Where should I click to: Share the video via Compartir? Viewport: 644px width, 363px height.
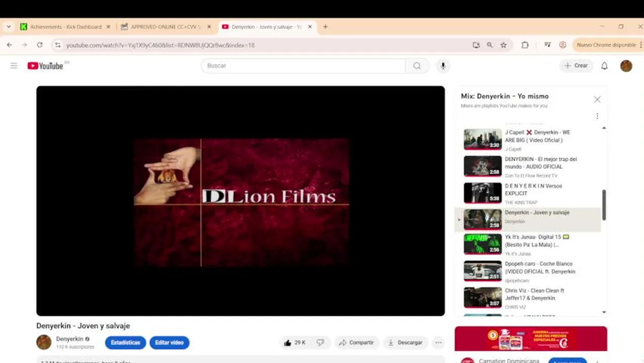click(x=356, y=342)
